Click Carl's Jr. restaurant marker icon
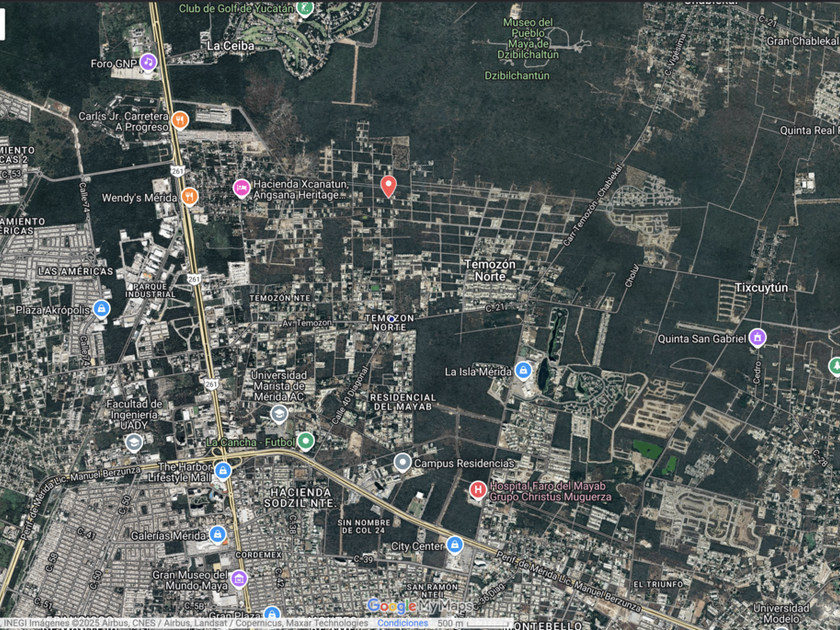 pos(181,121)
